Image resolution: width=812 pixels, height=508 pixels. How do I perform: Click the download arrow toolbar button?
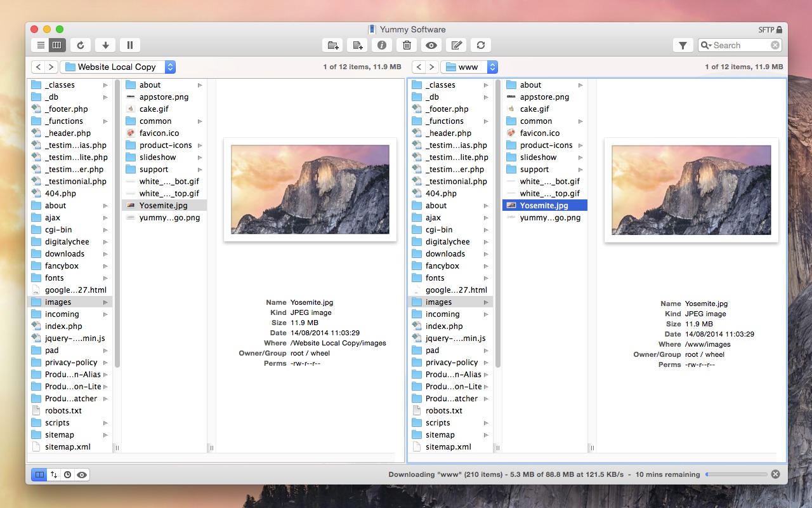click(x=105, y=45)
